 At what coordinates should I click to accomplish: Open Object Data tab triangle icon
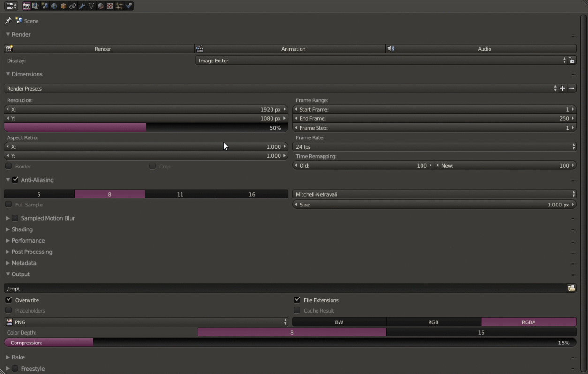[91, 6]
